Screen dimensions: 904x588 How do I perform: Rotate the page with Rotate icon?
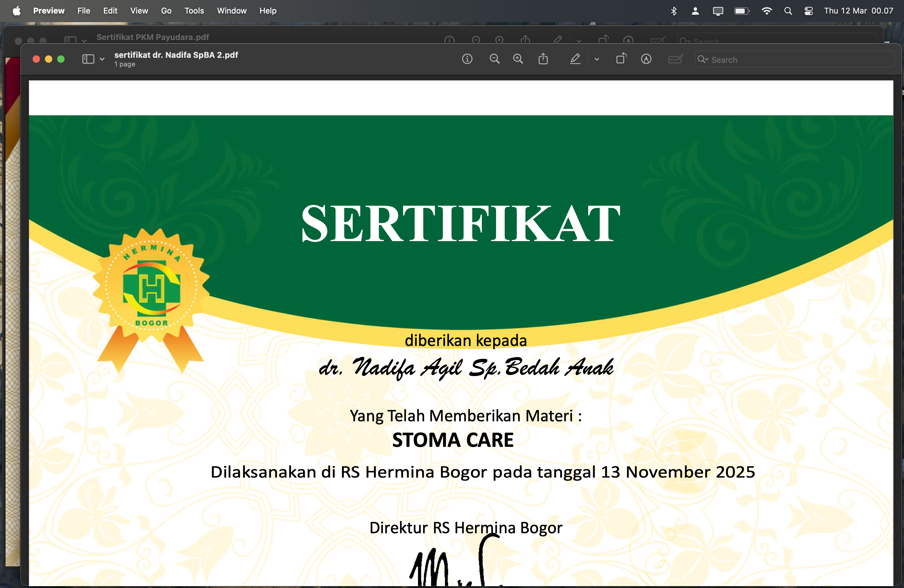point(621,59)
